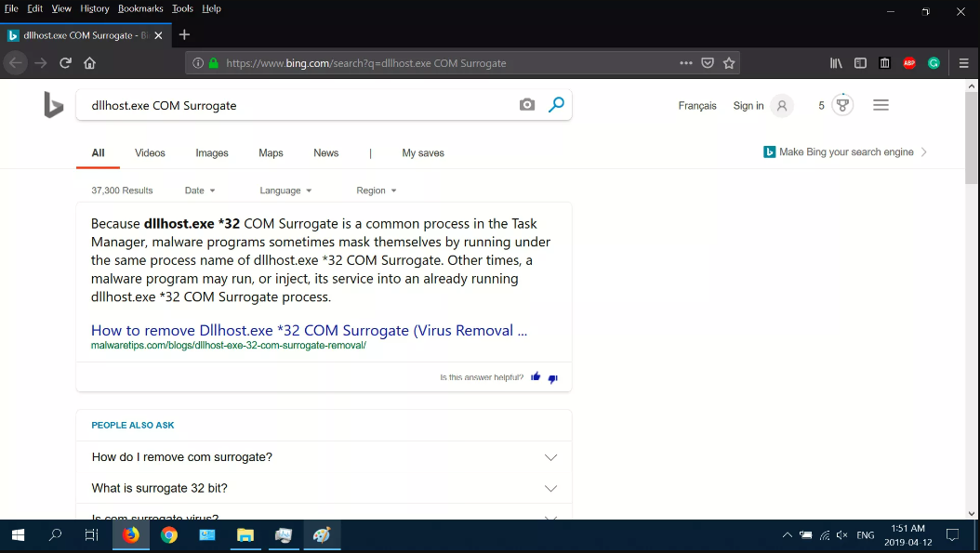Open the Date filter dropdown
Viewport: 980px width, 553px height.
pyautogui.click(x=200, y=191)
